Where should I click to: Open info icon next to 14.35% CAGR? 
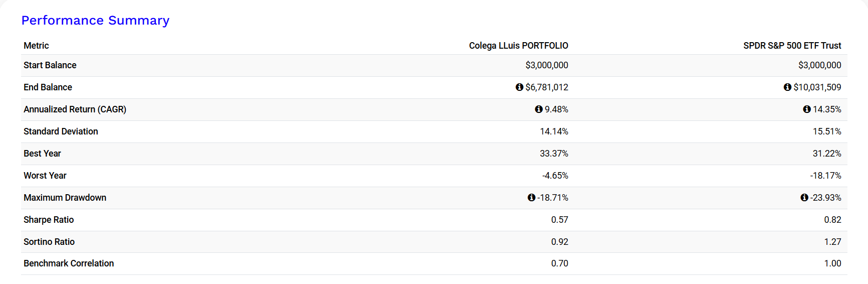tap(807, 109)
